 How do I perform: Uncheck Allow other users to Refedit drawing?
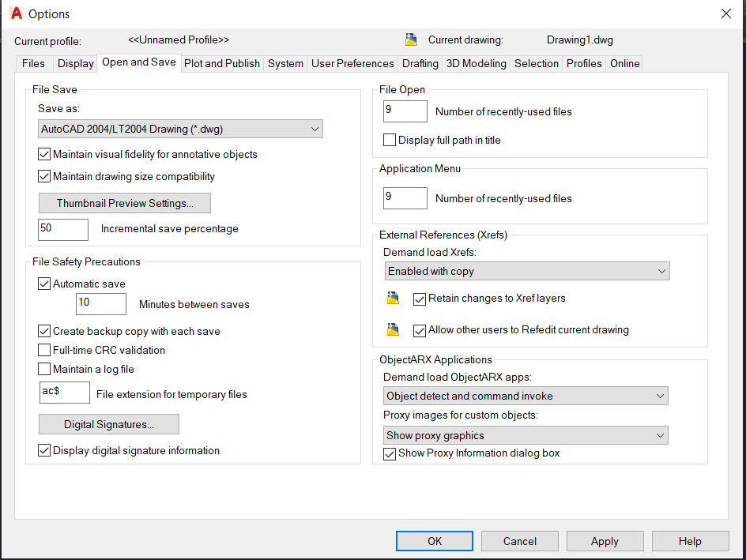pyautogui.click(x=420, y=330)
